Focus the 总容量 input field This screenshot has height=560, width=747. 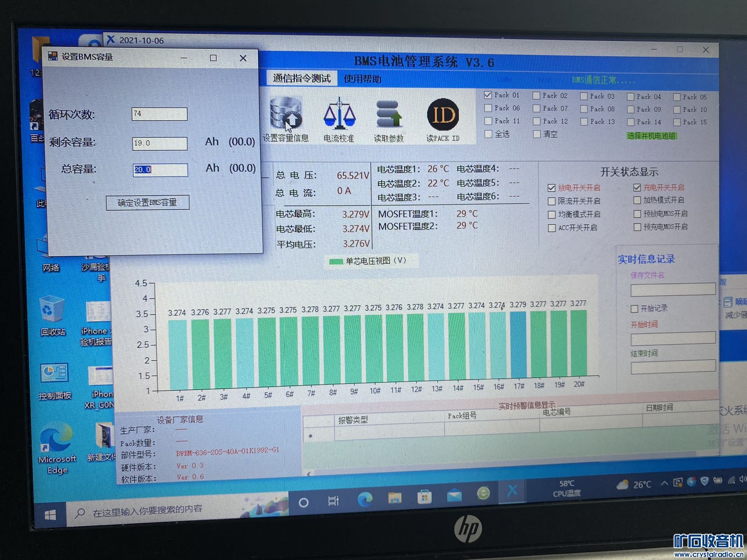(160, 170)
